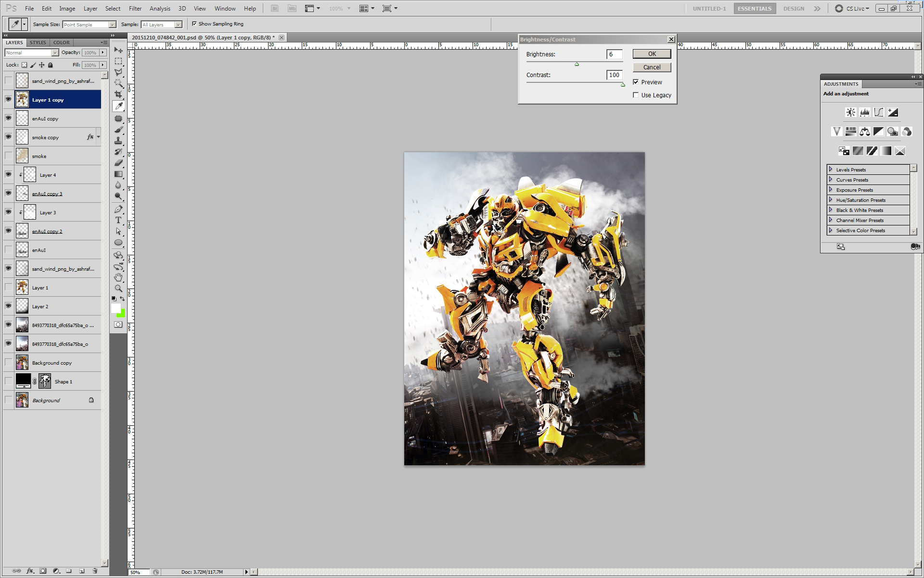Switch to the Styles tab
924x578 pixels.
point(38,42)
